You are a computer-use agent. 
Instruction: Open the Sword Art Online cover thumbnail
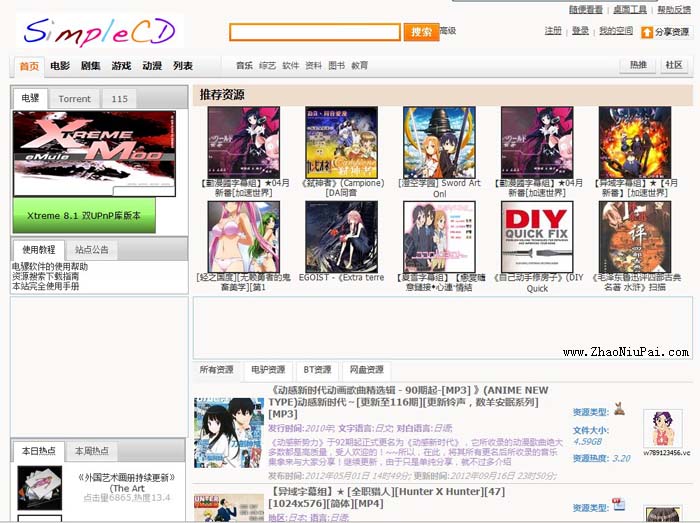[x=439, y=142]
